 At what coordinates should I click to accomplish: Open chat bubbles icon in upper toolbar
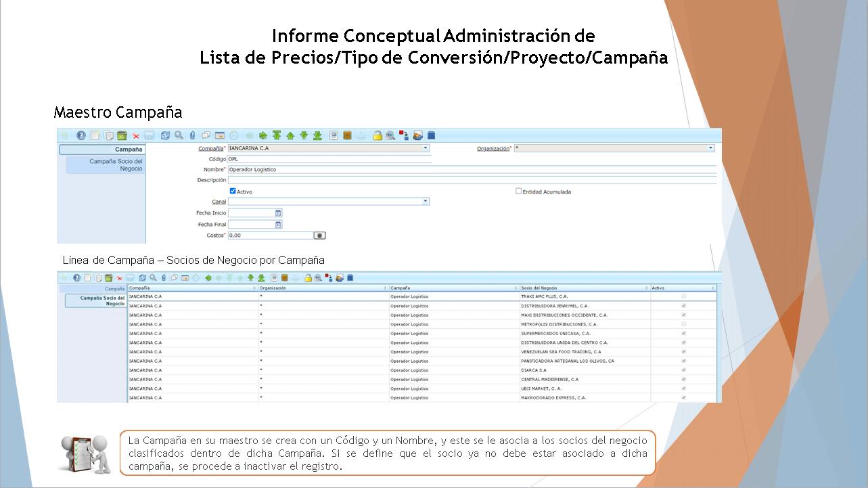[206, 135]
